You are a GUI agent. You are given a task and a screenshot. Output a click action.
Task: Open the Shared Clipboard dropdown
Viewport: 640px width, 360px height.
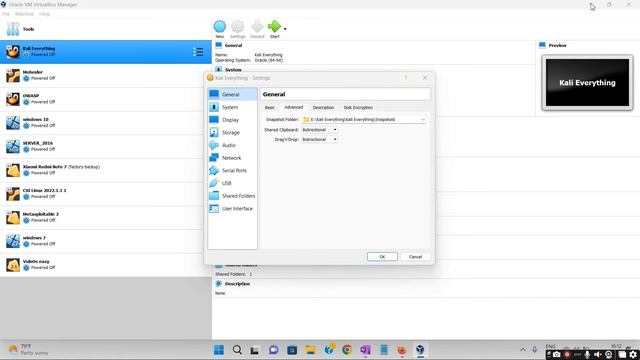[x=319, y=130]
